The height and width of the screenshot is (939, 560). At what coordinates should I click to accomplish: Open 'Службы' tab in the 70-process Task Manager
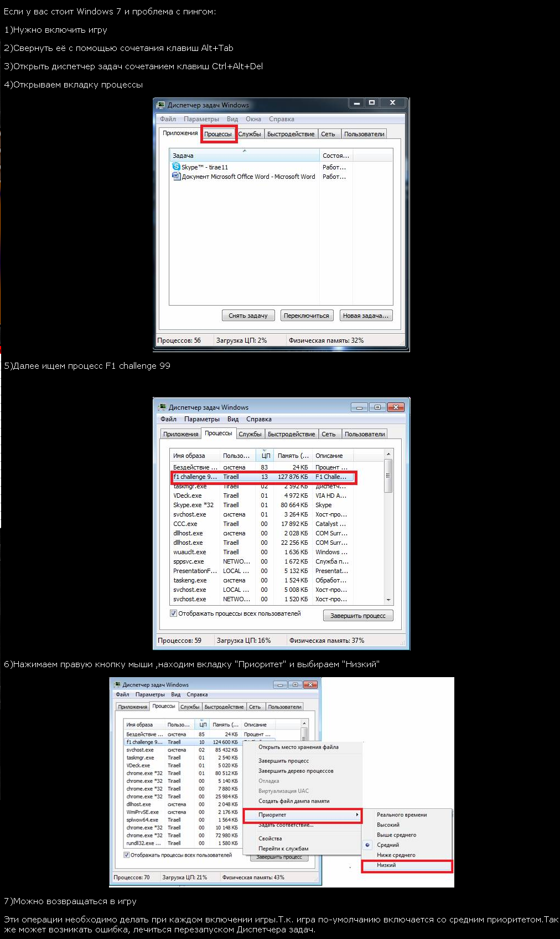(190, 707)
